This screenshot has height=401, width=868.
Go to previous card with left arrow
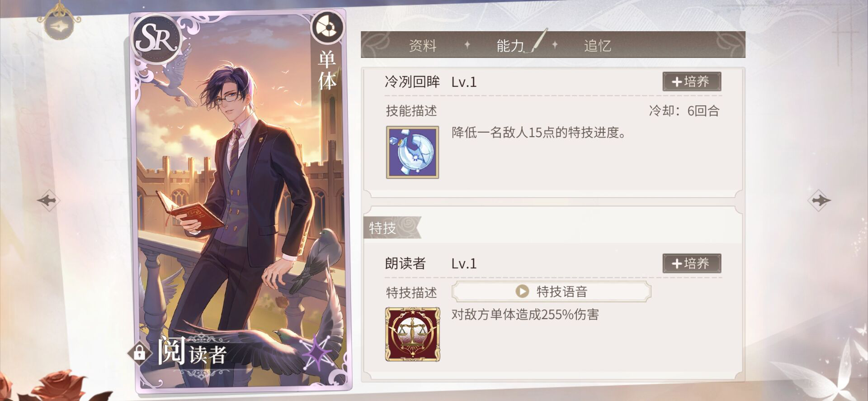click(x=47, y=200)
